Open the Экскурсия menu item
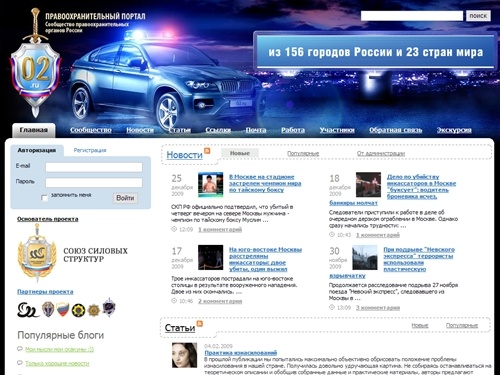Viewport: 500px width, 375px height. 454,130
